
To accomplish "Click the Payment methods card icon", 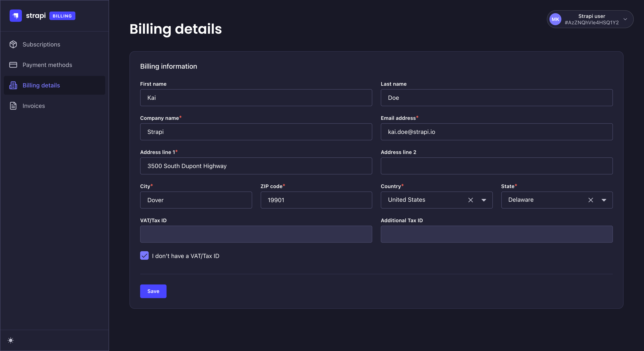I will click(13, 65).
